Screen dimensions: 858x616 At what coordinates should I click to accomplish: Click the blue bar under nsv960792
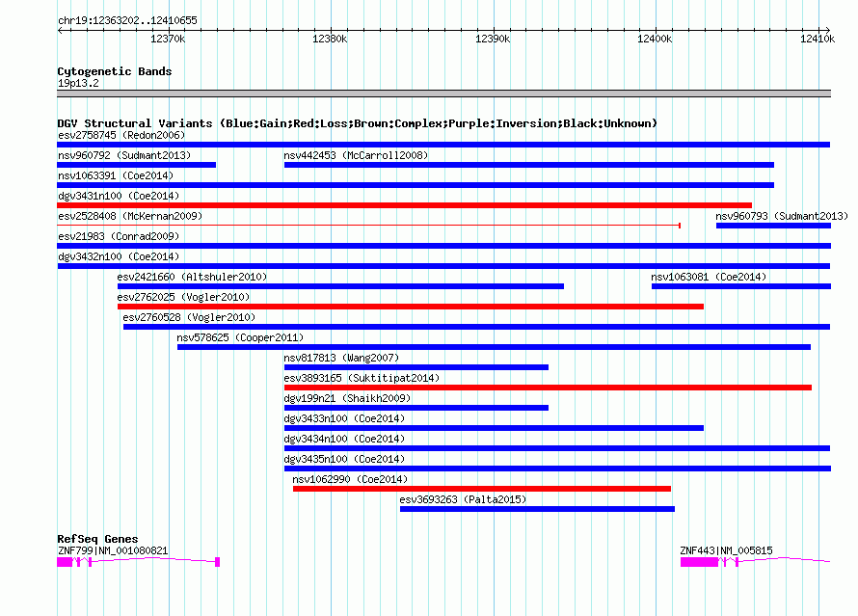[x=136, y=165]
